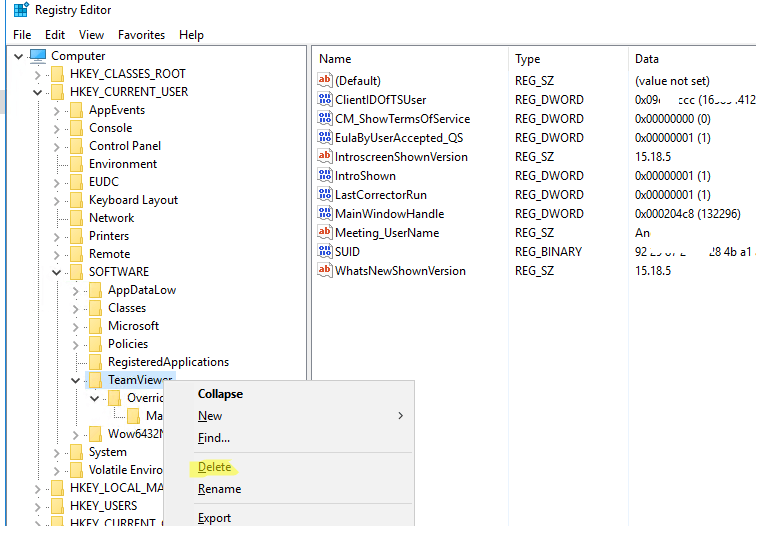Select Rename in the context menu
This screenshot has height=537, width=766.
click(219, 489)
